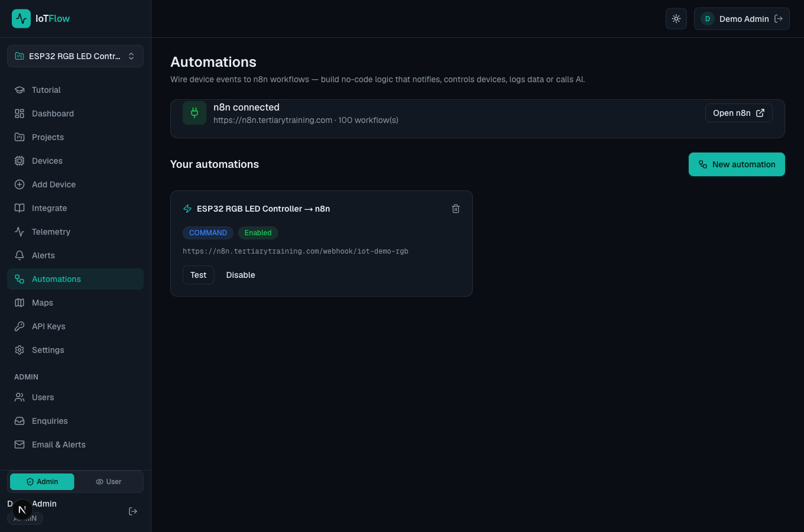The height and width of the screenshot is (532, 804).
Task: Click the Telemetry pulse icon
Action: coord(20,232)
